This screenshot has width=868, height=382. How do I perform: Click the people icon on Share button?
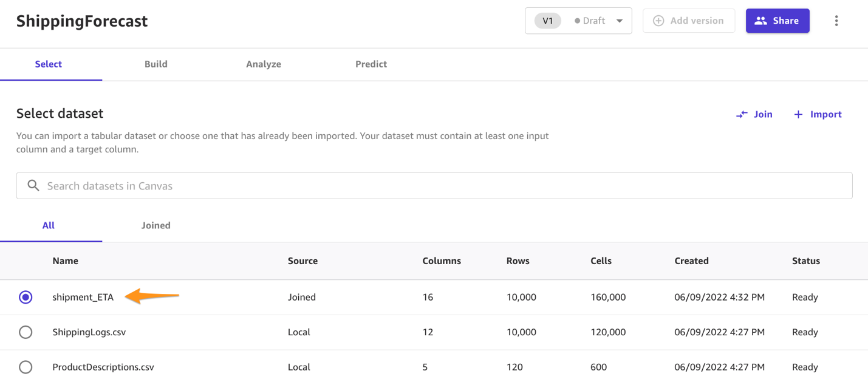click(x=760, y=21)
